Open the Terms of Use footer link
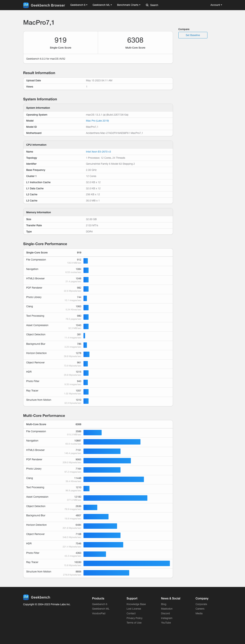245x644 pixels. tap(134, 623)
